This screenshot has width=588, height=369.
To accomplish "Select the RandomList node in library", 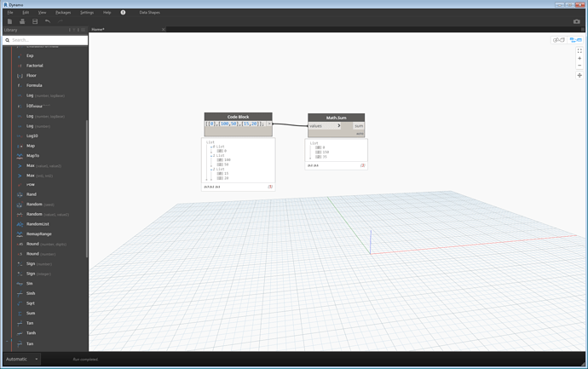I will (x=37, y=224).
